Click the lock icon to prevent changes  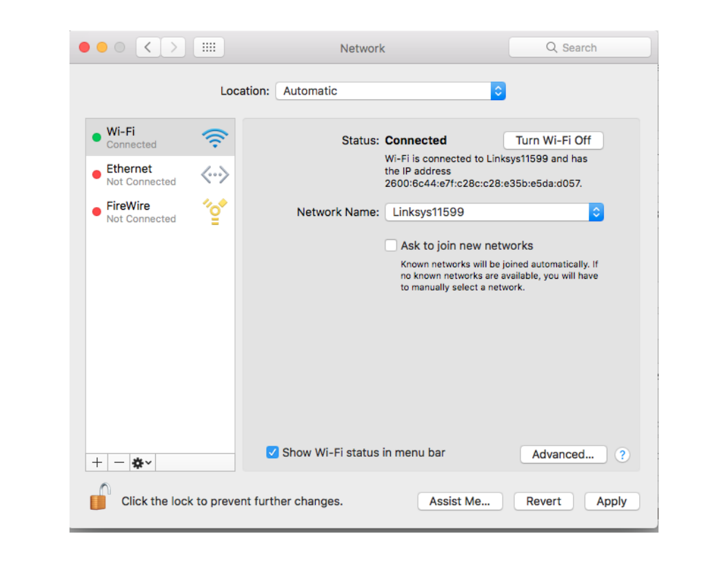coord(100,497)
